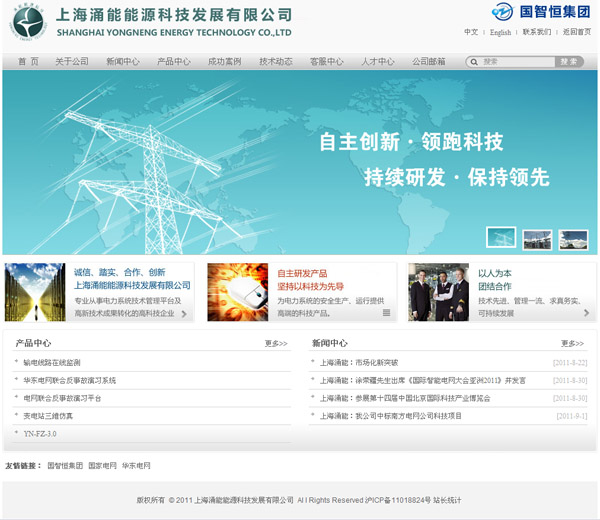This screenshot has height=520, width=600.
Task: Click the date [2011-8-22]
Action: [x=570, y=363]
